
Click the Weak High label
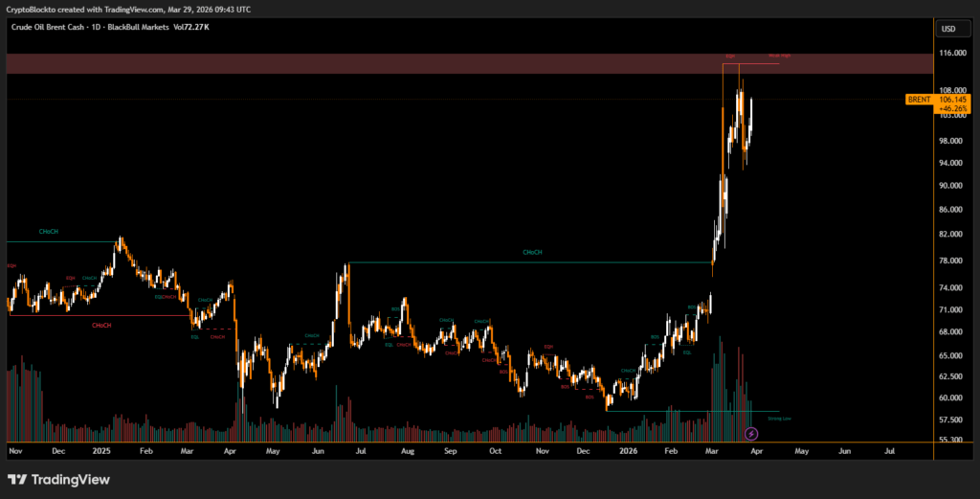(779, 57)
